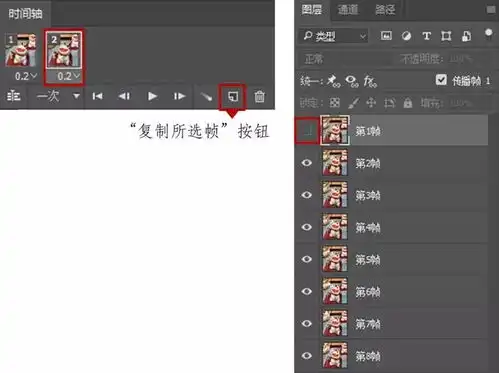Open the looping options 一次 dropdown
Viewport: 499px width, 373px height.
click(58, 96)
